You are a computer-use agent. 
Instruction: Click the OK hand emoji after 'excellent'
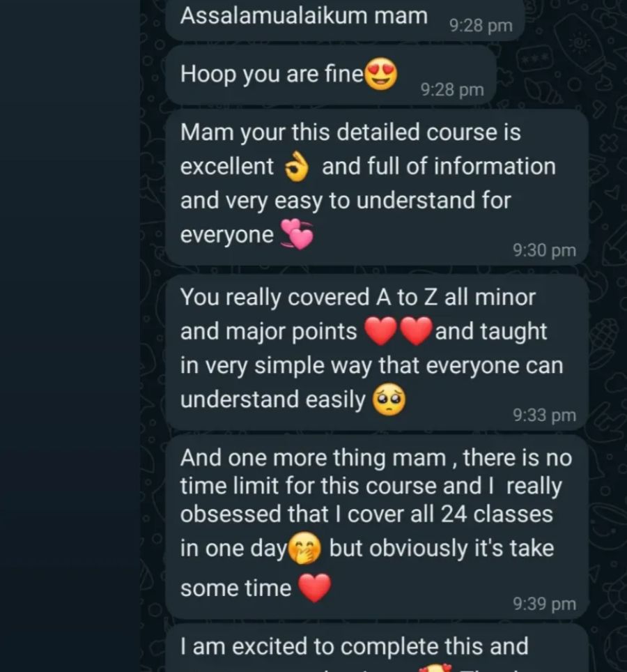297,167
